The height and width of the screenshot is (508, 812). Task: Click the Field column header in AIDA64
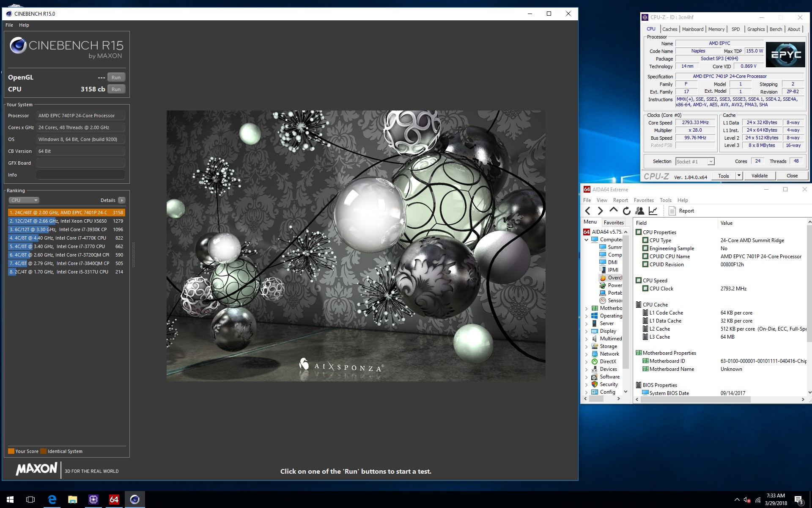675,223
